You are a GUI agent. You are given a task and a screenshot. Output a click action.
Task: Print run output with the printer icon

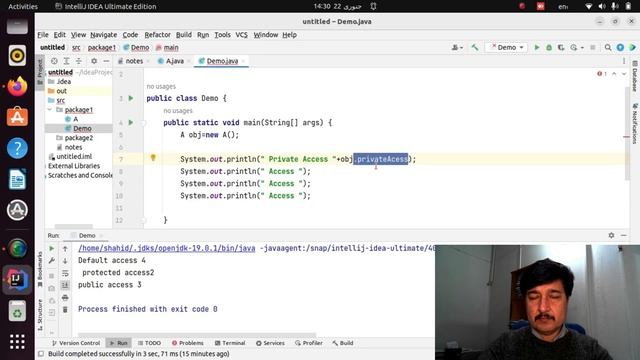65,298
